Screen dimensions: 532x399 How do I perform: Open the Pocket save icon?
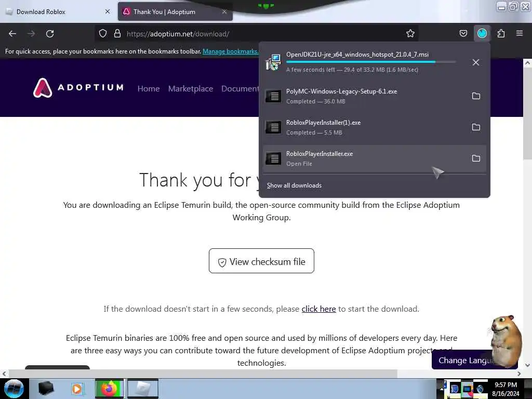coord(463,34)
